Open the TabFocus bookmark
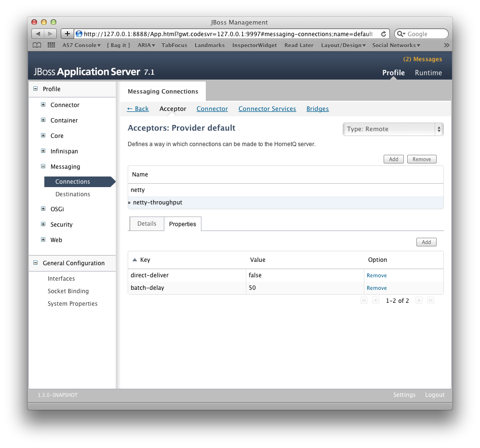Viewport: 480px width, 448px height. point(174,45)
